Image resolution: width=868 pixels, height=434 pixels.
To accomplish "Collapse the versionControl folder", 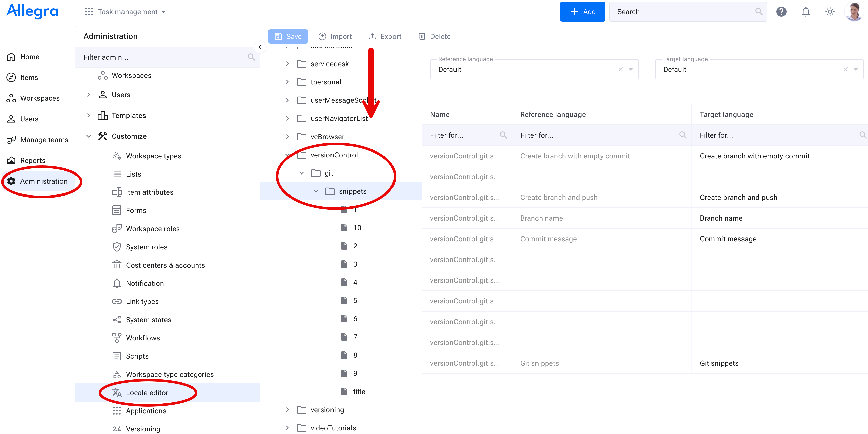I will pos(287,155).
